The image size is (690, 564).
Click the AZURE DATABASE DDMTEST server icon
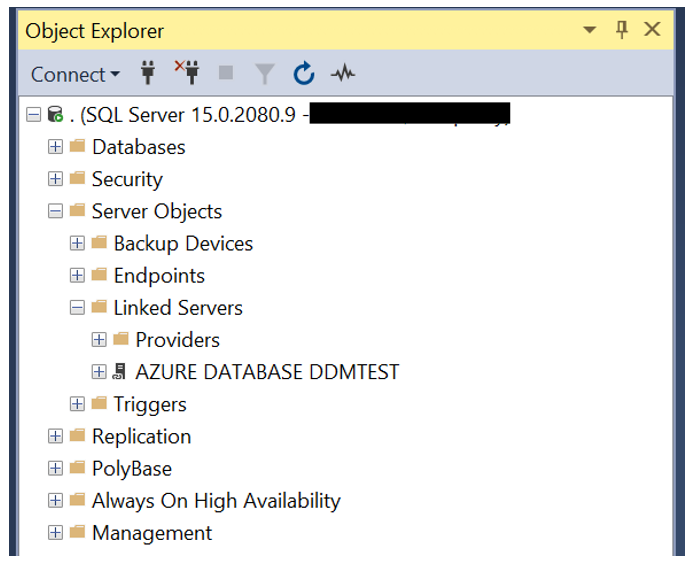(122, 372)
